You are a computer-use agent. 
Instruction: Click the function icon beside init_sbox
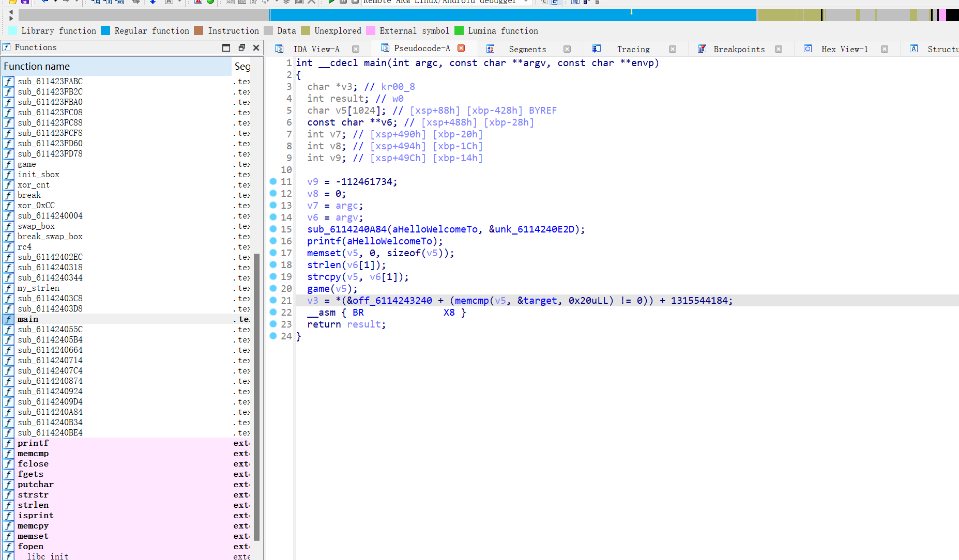click(x=8, y=175)
